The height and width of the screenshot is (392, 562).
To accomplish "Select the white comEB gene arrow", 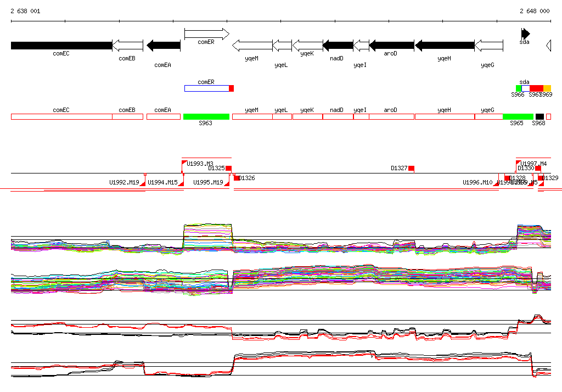I will (127, 46).
